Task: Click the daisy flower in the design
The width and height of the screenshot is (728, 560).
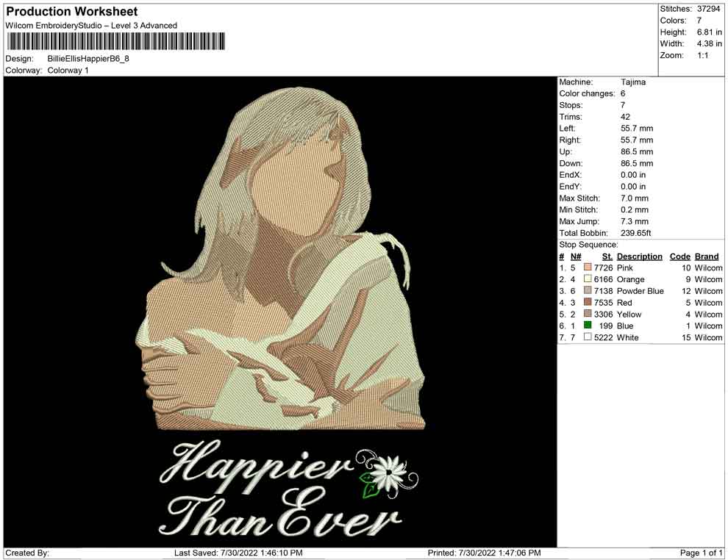Action: (388, 473)
